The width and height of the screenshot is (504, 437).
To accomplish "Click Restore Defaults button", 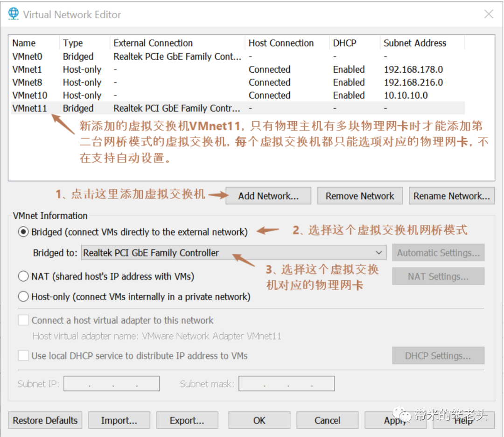I will 45,420.
